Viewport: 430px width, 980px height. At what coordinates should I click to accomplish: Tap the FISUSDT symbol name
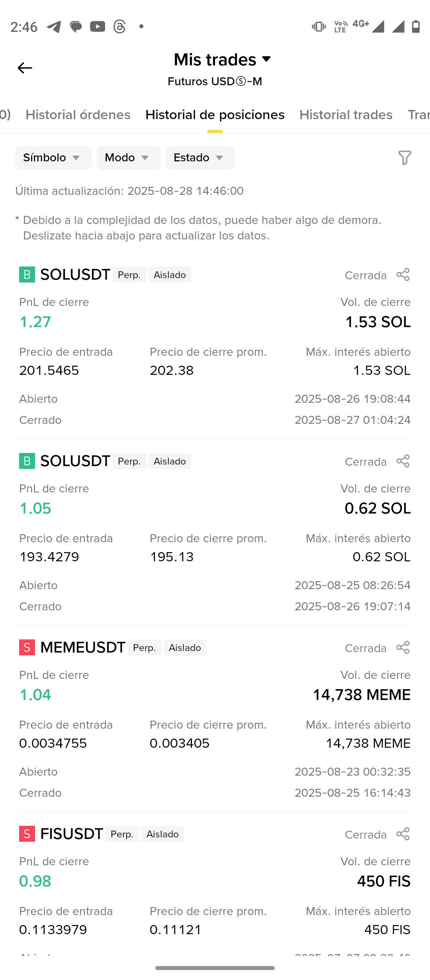click(72, 834)
